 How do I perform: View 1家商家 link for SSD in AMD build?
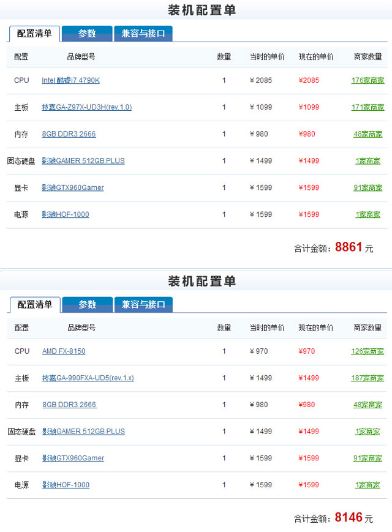[x=367, y=431]
